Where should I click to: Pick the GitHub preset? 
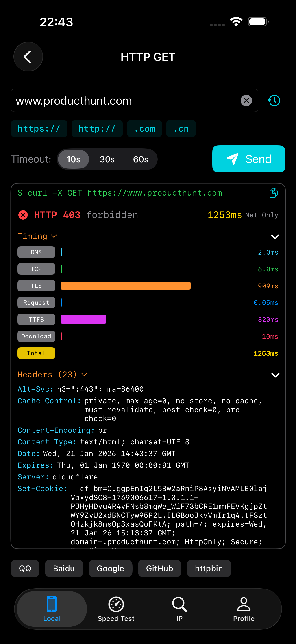159,568
